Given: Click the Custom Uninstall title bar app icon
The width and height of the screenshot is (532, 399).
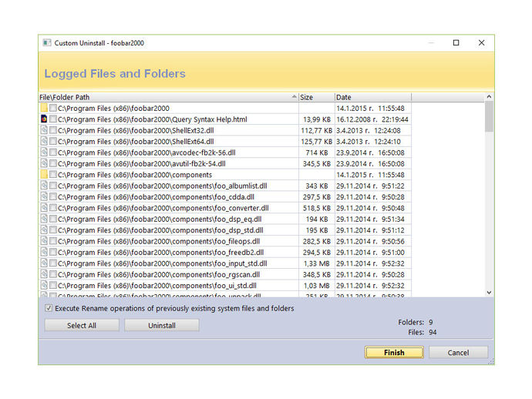Looking at the screenshot, I should [47, 42].
